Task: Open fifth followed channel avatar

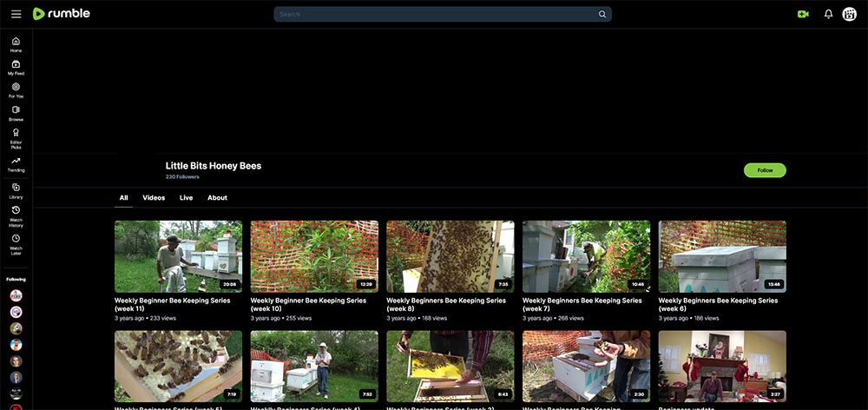Action: (x=16, y=361)
